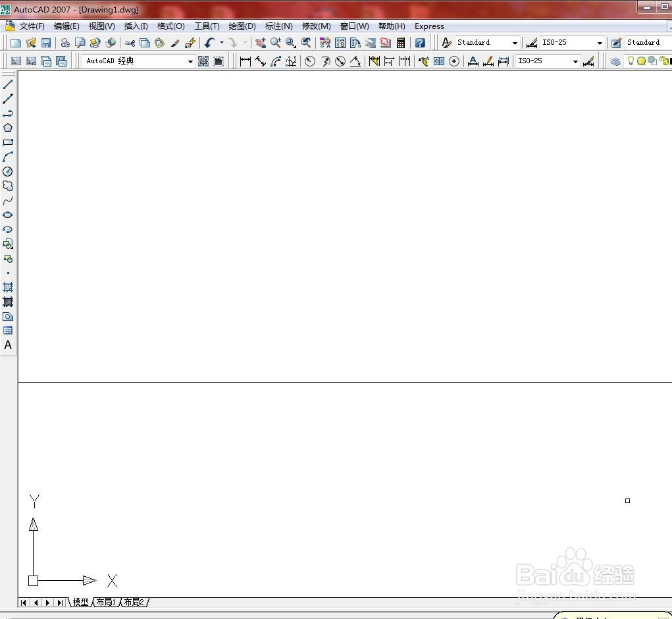Open the QuickCalc calculator
Screen dimensions: 672x619
tap(401, 42)
